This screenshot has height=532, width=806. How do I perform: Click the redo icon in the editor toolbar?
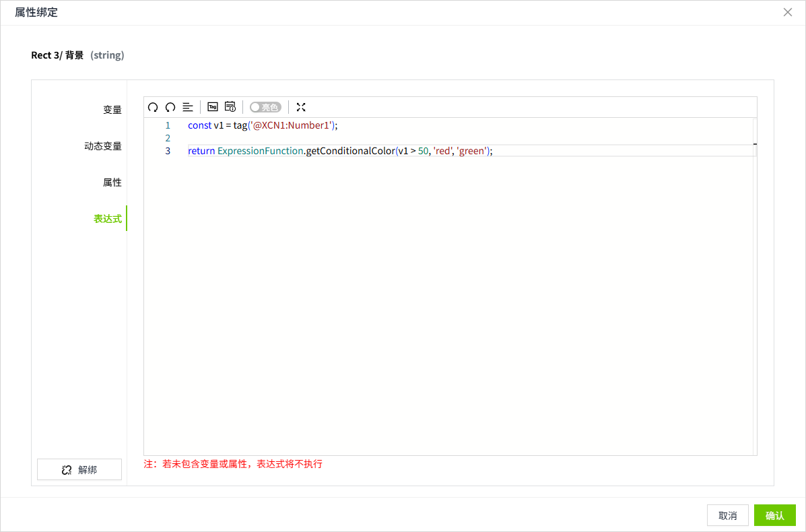point(170,106)
